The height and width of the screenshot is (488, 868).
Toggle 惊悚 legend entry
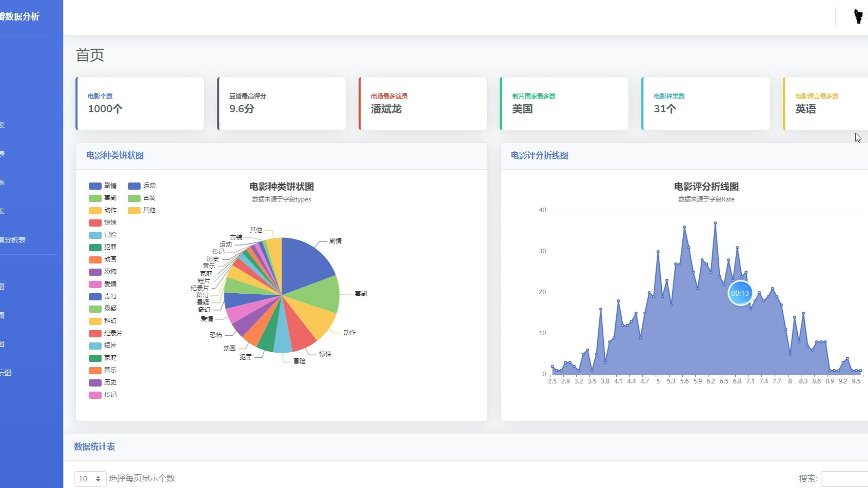point(103,222)
